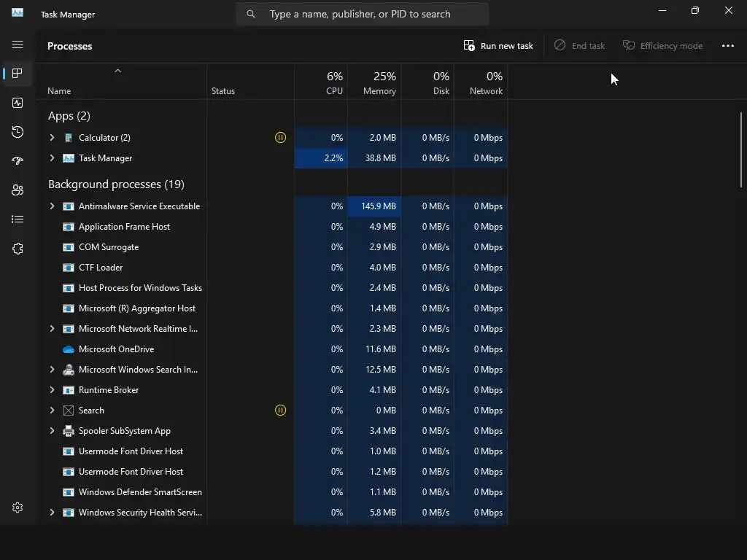747x560 pixels.
Task: Click the sort direction arrow above Name
Action: click(x=117, y=71)
